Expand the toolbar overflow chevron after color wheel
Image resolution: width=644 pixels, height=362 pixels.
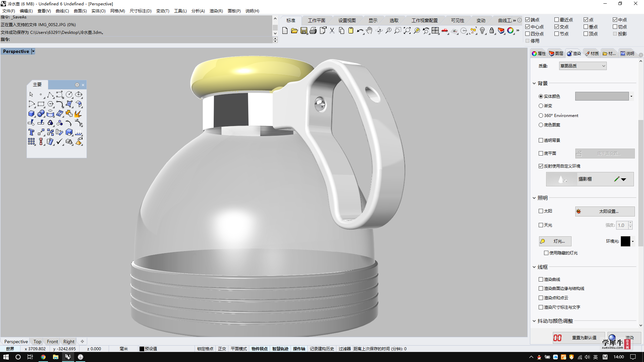click(518, 31)
